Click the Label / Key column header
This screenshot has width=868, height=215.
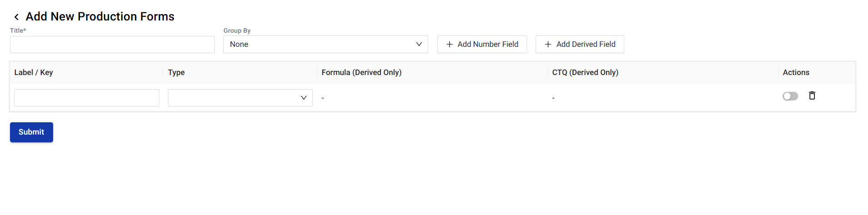[34, 73]
